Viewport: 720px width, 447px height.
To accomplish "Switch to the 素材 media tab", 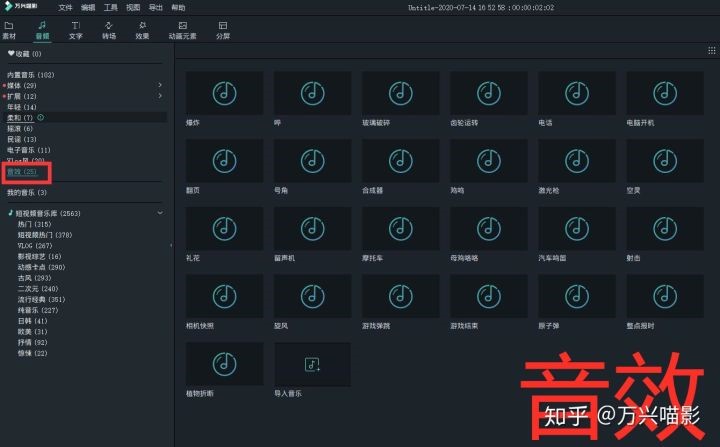I will tap(9, 30).
